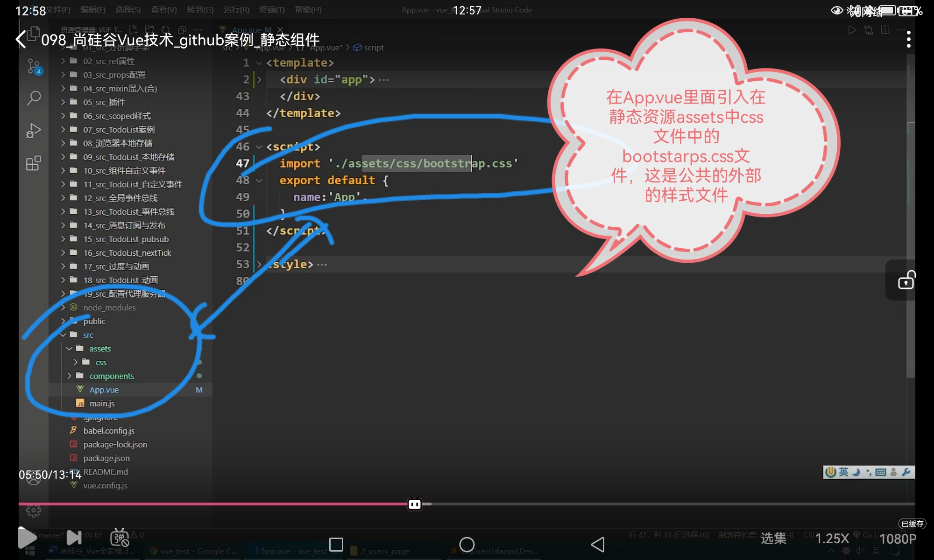
Task: Go back using the top-left arrow
Action: pyautogui.click(x=21, y=40)
